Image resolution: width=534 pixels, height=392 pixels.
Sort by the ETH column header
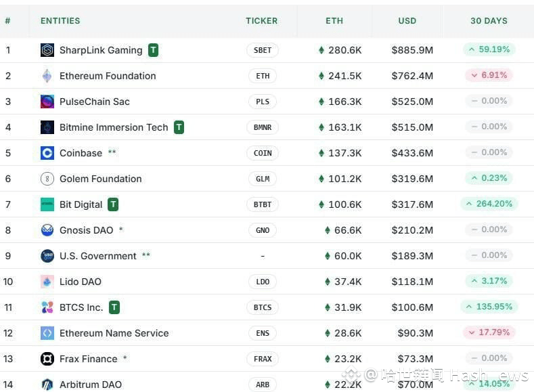(334, 21)
